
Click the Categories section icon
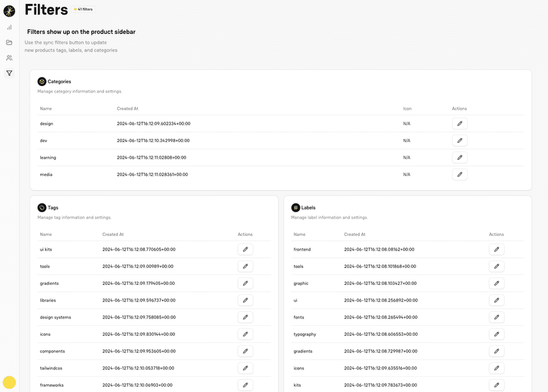point(42,82)
